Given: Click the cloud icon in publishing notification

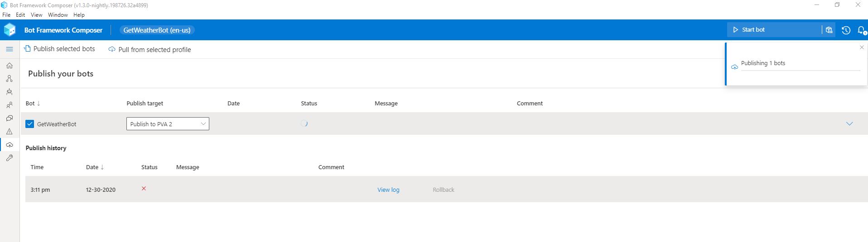Looking at the screenshot, I should 734,67.
